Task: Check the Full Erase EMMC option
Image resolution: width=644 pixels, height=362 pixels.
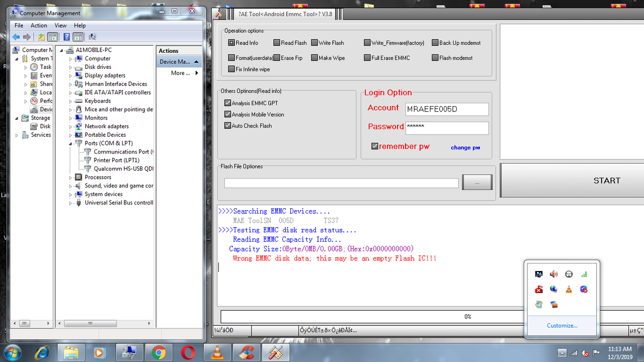Action: (367, 58)
